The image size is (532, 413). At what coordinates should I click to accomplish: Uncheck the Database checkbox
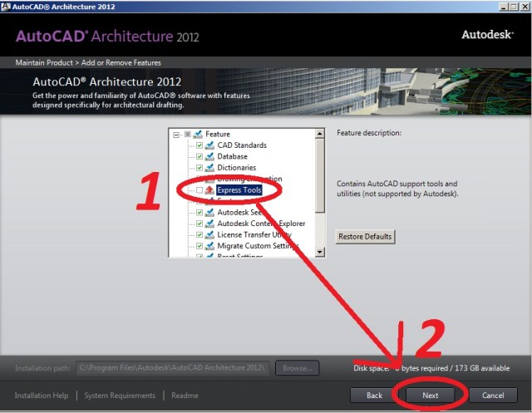199,156
